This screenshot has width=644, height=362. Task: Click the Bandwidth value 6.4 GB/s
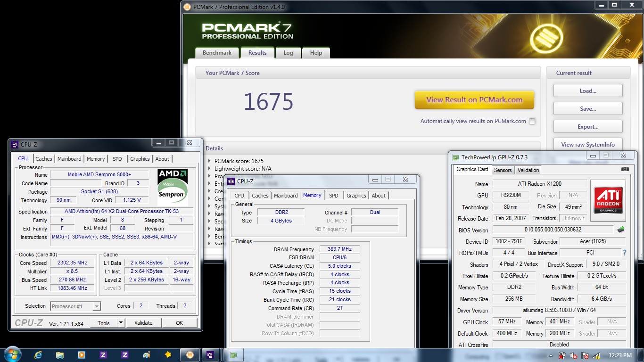click(x=602, y=299)
